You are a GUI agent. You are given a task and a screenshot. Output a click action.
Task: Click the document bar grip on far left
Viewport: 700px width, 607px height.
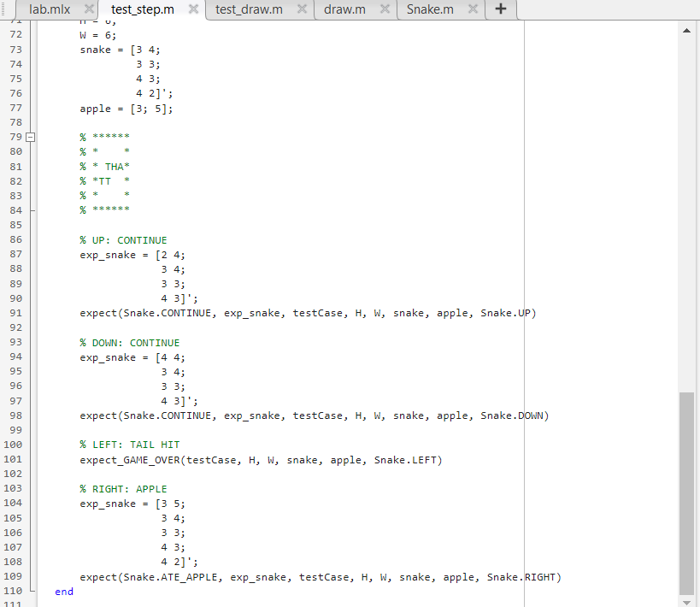(x=5, y=9)
